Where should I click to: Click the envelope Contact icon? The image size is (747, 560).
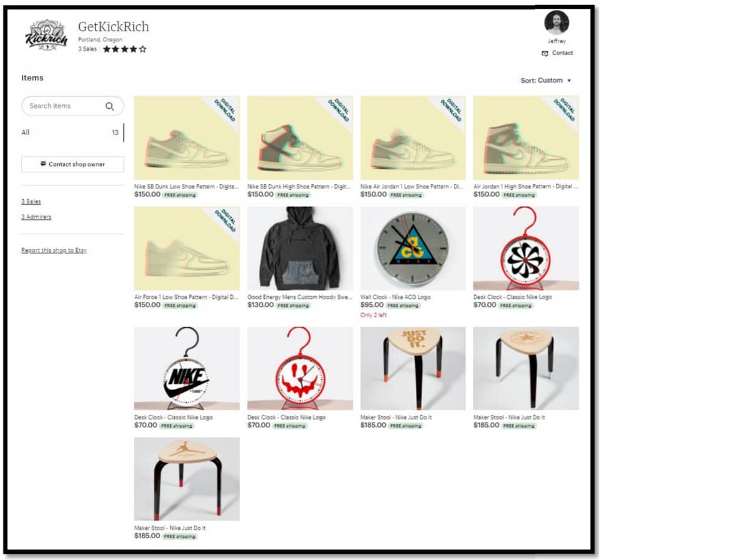[x=545, y=54]
